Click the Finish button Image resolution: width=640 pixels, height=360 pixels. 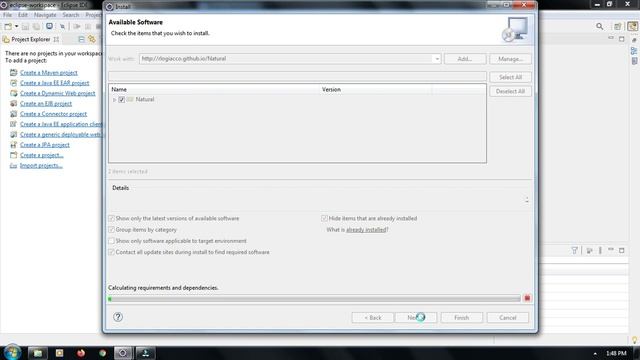pyautogui.click(x=462, y=318)
